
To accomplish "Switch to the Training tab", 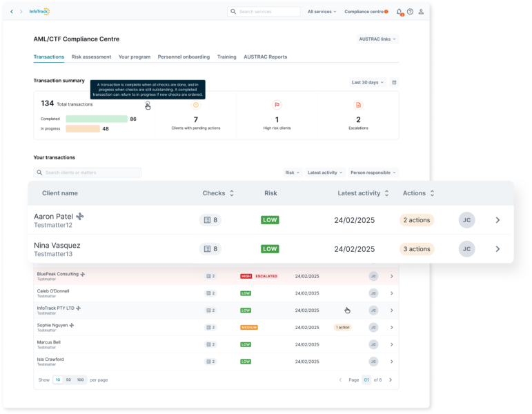I will tap(226, 57).
